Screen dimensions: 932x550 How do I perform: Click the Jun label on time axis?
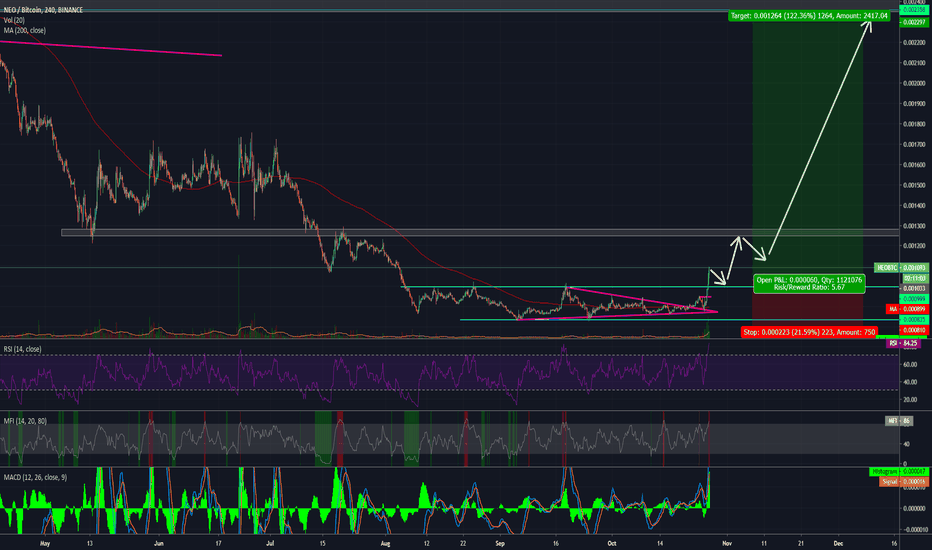[158, 543]
